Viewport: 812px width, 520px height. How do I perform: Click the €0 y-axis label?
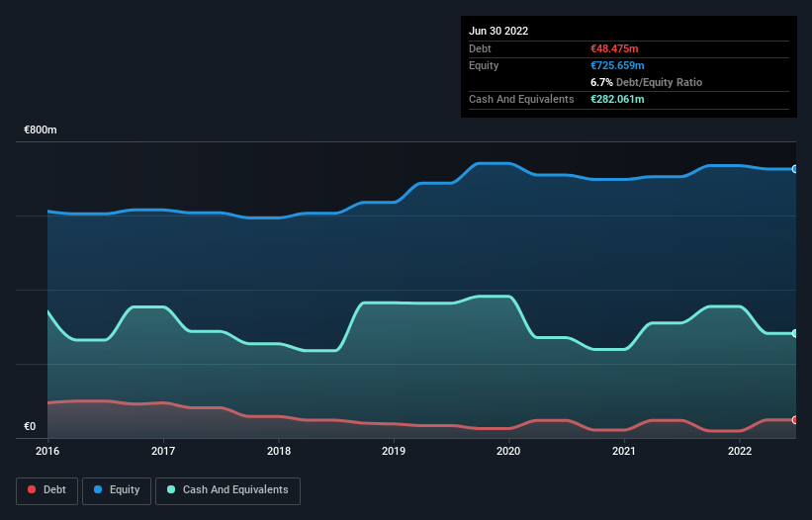30,426
